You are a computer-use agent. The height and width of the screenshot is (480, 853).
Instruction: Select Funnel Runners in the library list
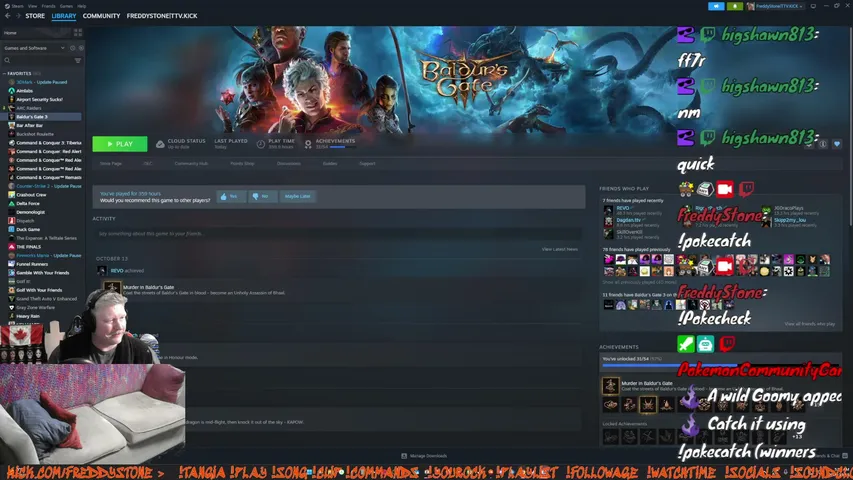(32, 264)
